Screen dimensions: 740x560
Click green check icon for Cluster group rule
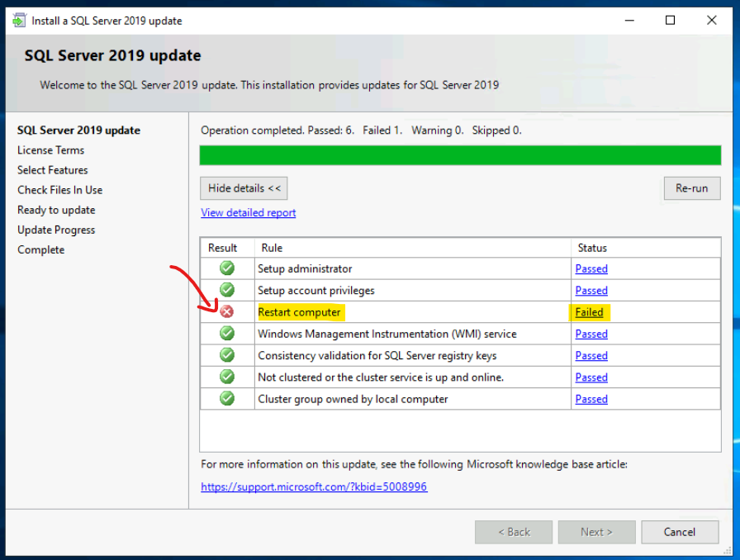click(227, 398)
